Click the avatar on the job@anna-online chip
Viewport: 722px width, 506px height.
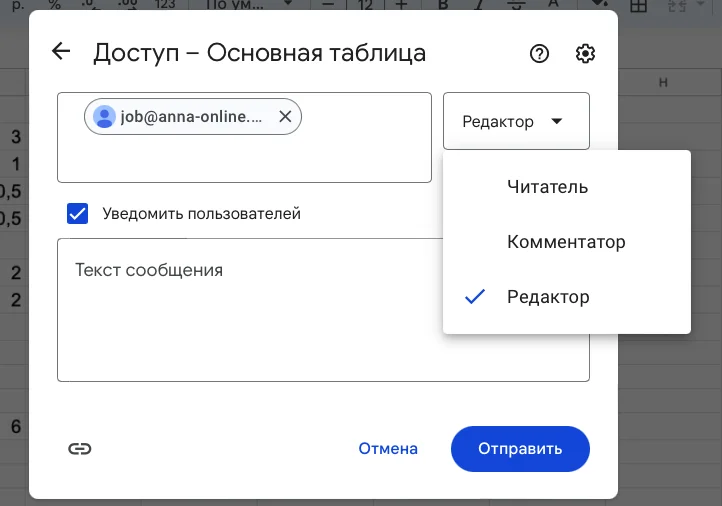(104, 117)
